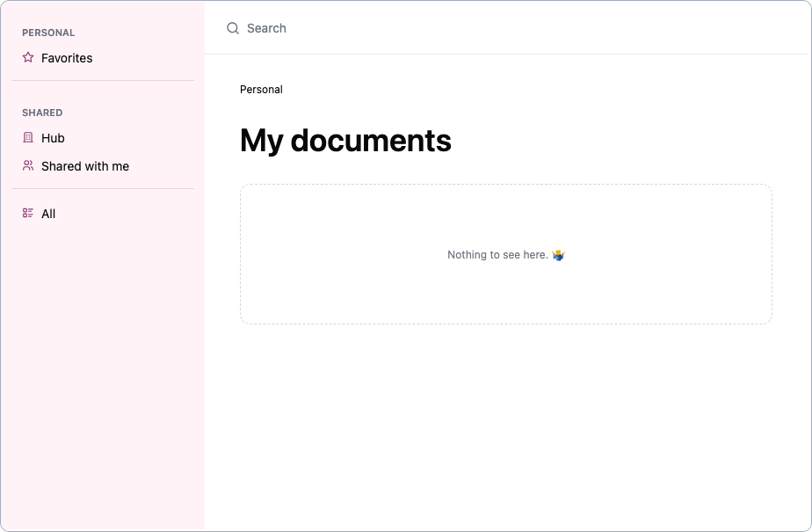Click the My documents heading
Image resolution: width=812 pixels, height=532 pixels.
345,141
